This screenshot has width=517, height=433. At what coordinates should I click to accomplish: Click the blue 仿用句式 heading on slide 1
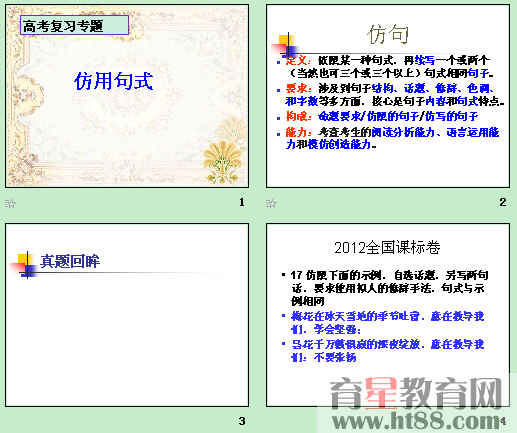tap(114, 81)
